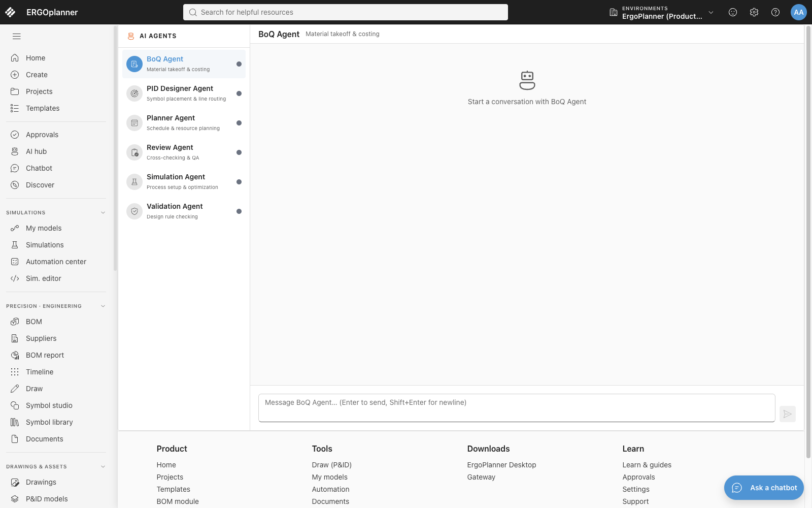Open the AA user avatar menu
812x508 pixels.
799,12
